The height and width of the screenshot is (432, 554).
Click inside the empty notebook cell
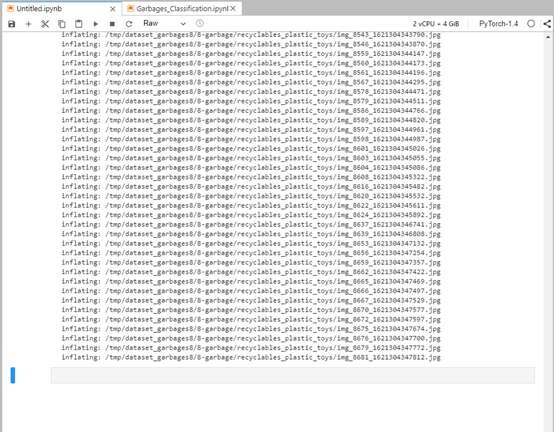[x=293, y=375]
